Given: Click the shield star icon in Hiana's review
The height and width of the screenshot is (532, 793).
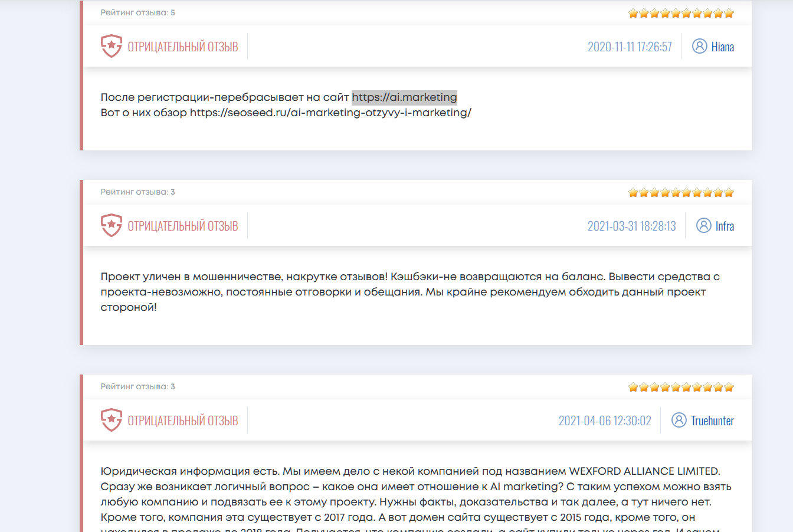Looking at the screenshot, I should coord(112,46).
